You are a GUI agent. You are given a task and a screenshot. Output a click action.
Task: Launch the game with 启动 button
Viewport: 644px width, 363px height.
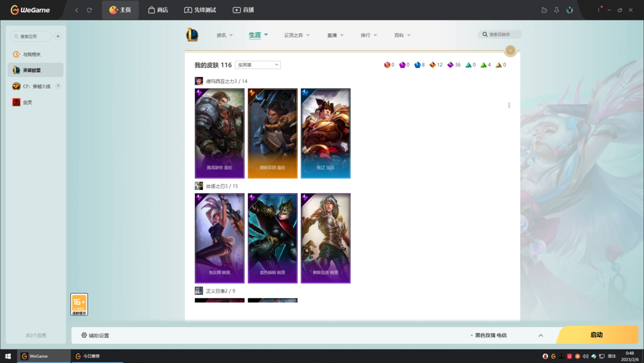tap(597, 335)
